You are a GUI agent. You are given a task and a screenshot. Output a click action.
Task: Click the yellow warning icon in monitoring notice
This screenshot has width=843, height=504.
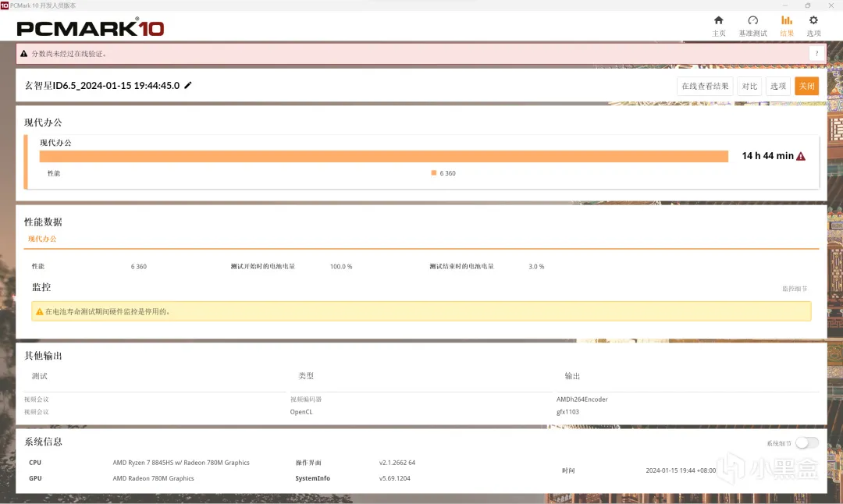[x=39, y=311]
